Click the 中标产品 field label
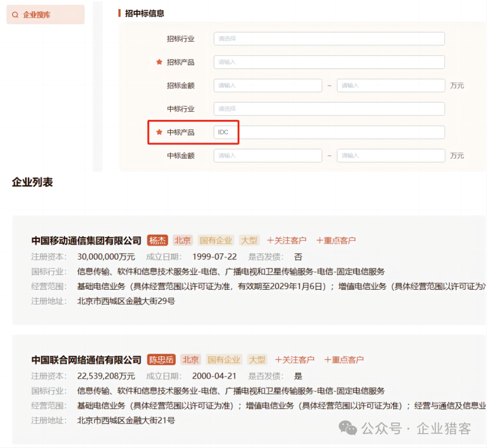The width and height of the screenshot is (487, 448). [180, 132]
